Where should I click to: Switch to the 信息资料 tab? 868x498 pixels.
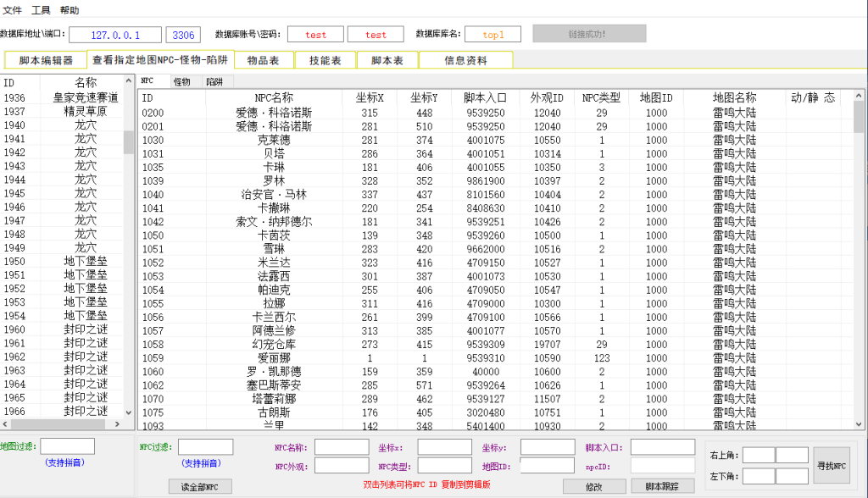pyautogui.click(x=465, y=60)
